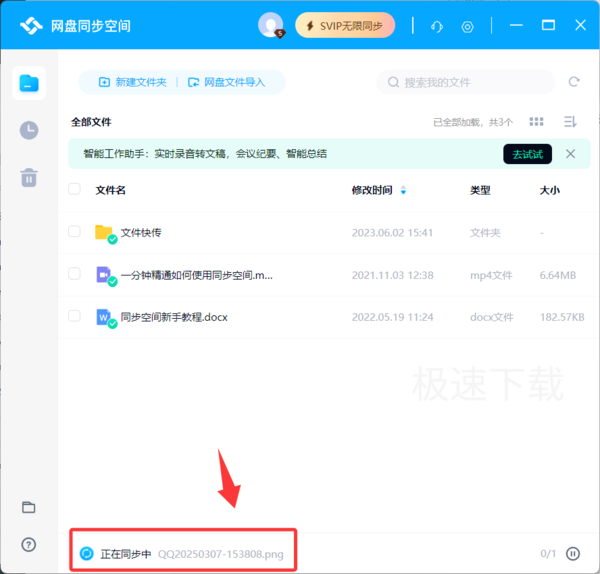Open the sort options menu icon
600x574 pixels.
pos(570,122)
